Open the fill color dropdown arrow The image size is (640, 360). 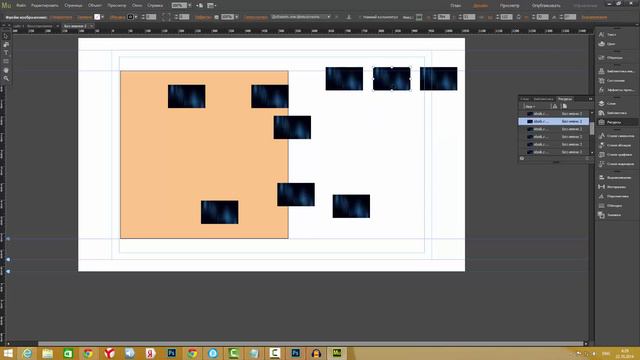102,17
